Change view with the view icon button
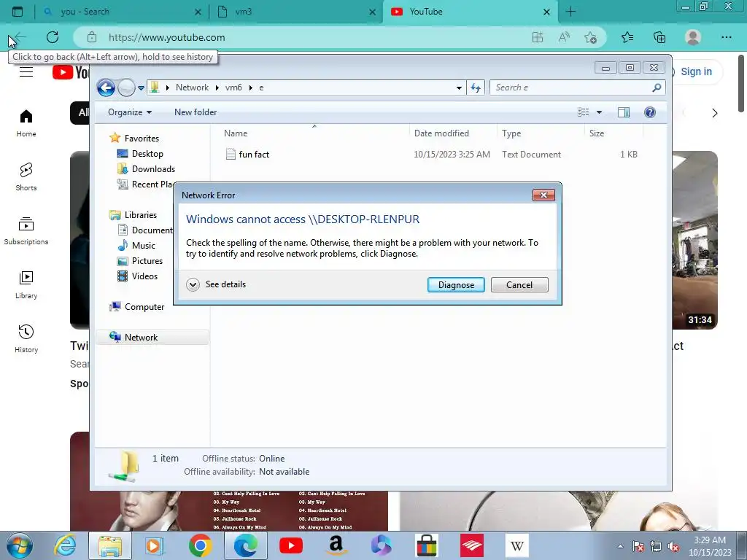This screenshot has height=560, width=747. (583, 112)
